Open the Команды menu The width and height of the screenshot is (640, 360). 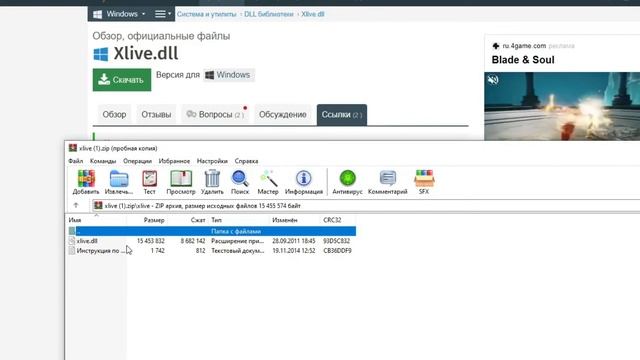(x=103, y=161)
